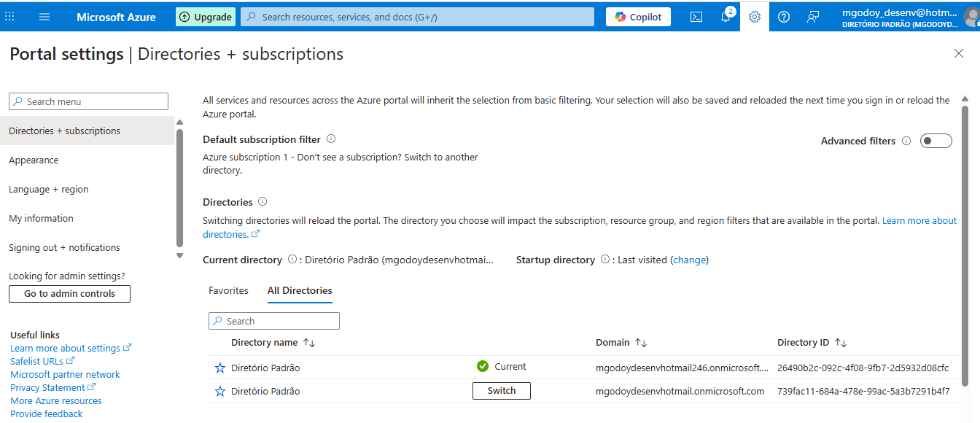Click Startup directory info icon
Image resolution: width=980 pixels, height=423 pixels.
(605, 259)
